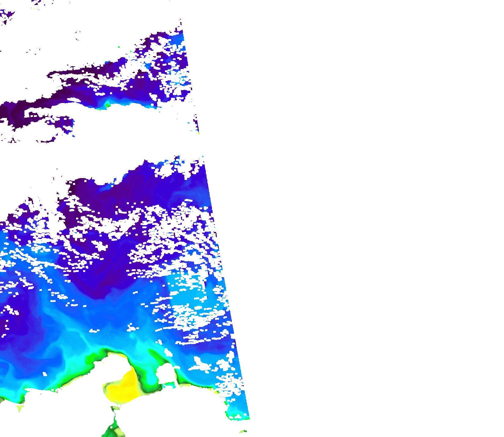Click the small white cloud in central blue water
This screenshot has height=437, width=504.
[94, 331]
